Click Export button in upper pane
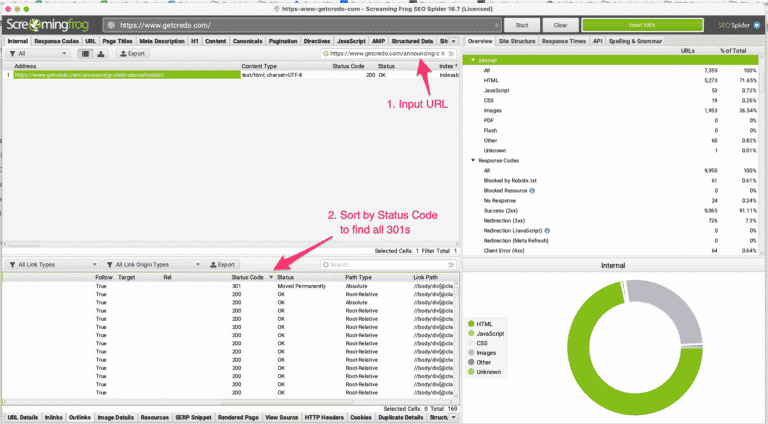 pyautogui.click(x=133, y=53)
